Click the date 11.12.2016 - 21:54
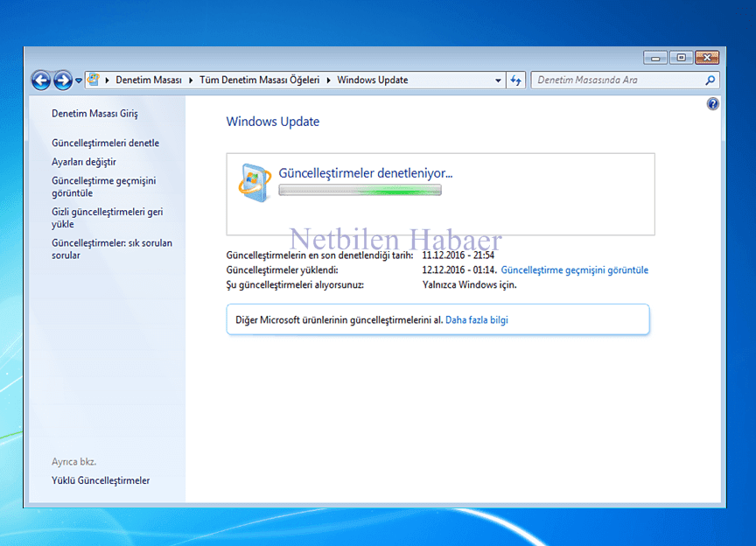This screenshot has height=546, width=756. 458,255
